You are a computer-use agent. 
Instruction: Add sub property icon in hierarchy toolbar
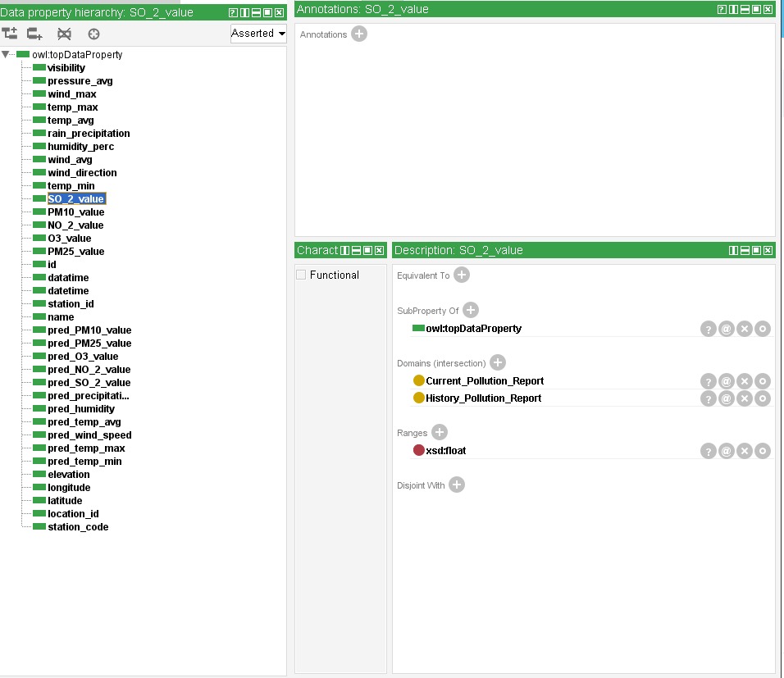point(10,34)
